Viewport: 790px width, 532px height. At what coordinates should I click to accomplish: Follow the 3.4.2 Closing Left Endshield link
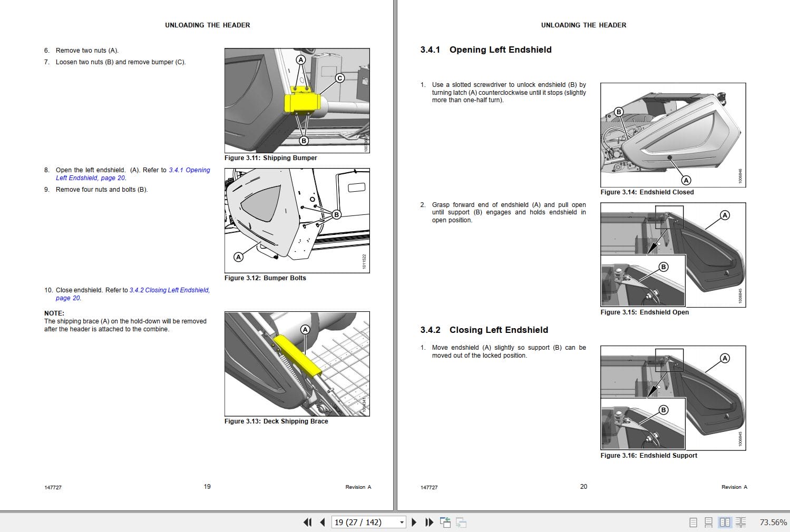169,290
